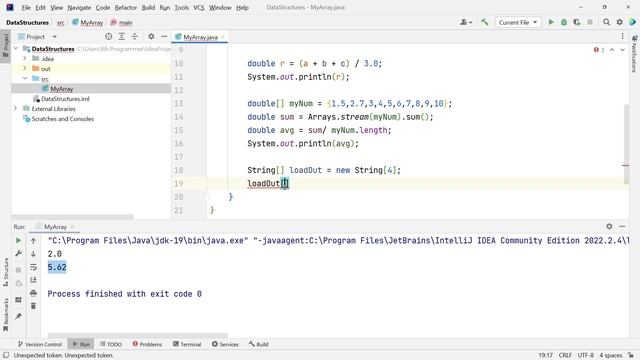This screenshot has width=640, height=360.
Task: Start debugging with the bug icon
Action: (564, 22)
